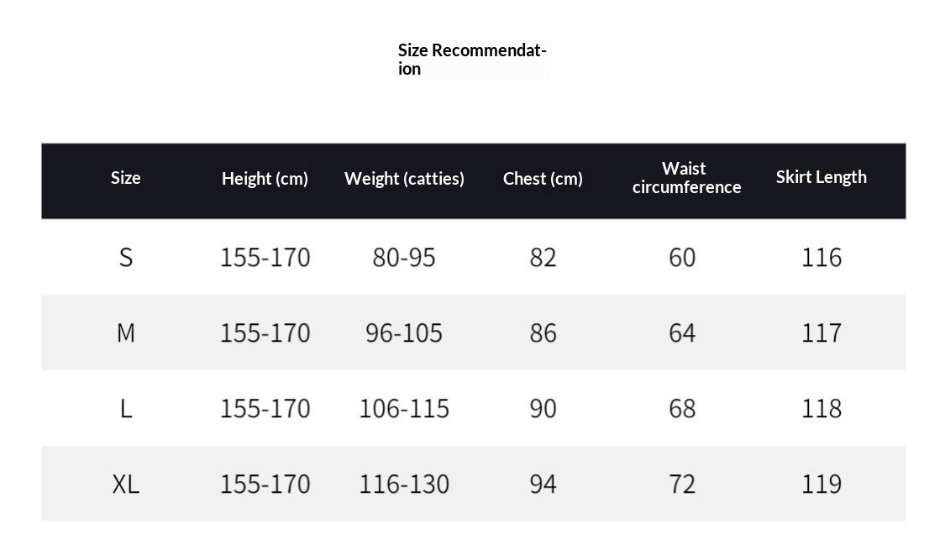945x560 pixels.
Task: Select the Skirt Length column header
Action: coord(821,177)
